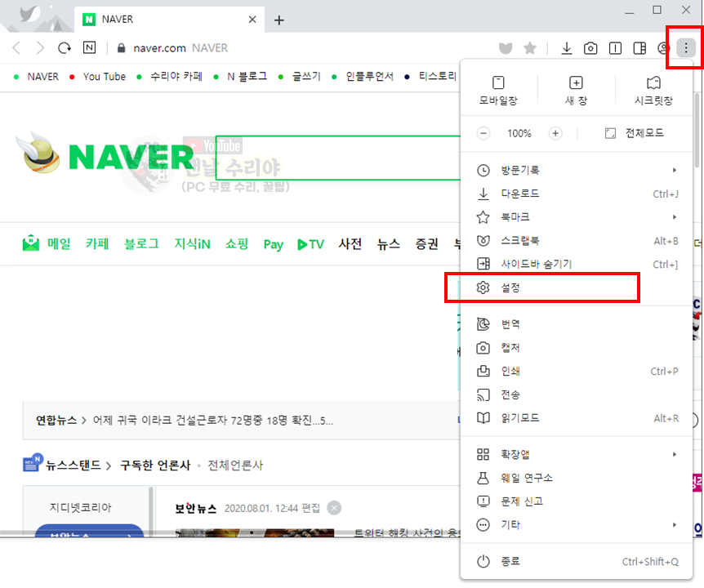Viewport: 704px width, 588px height.
Task: Open 카페 from Naver navigation
Action: 97,243
